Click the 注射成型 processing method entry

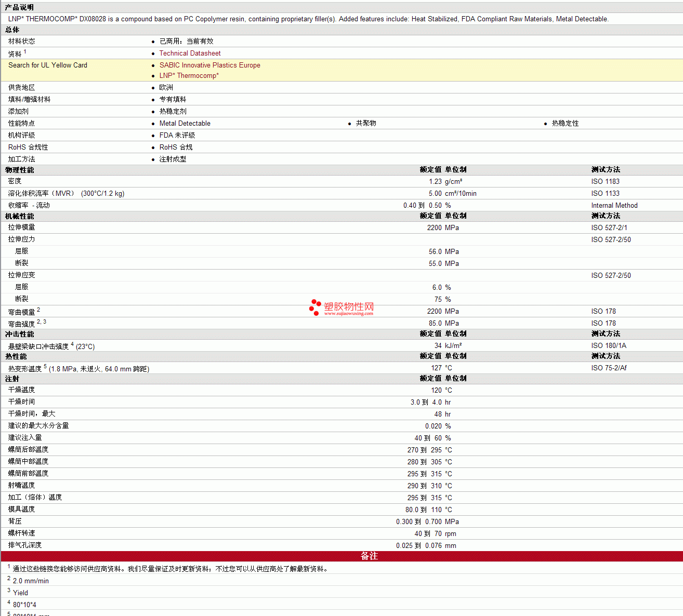tap(173, 159)
